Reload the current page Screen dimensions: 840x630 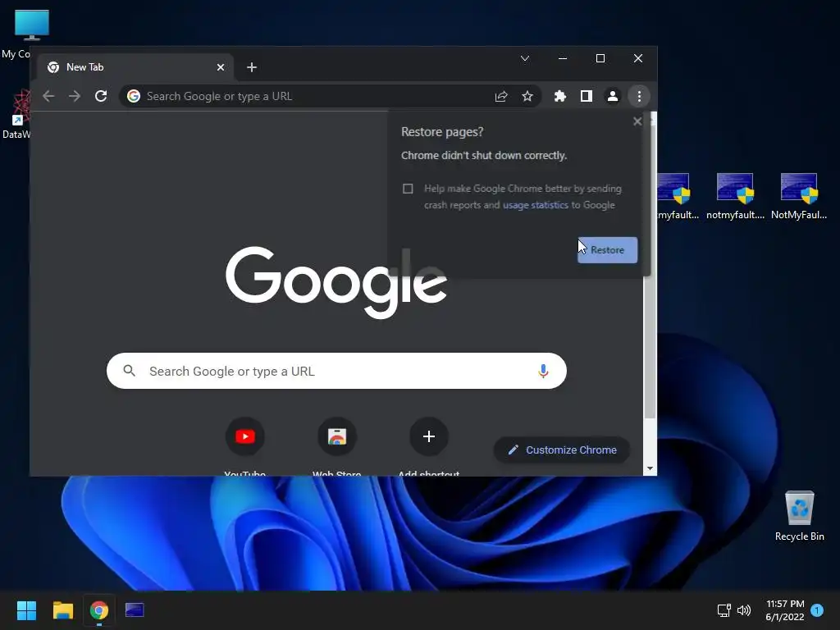(x=101, y=96)
